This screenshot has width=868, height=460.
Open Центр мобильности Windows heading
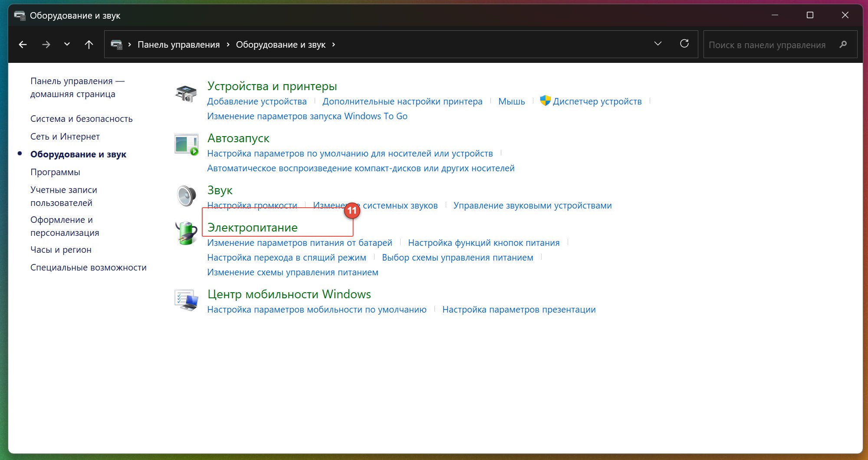pyautogui.click(x=289, y=294)
